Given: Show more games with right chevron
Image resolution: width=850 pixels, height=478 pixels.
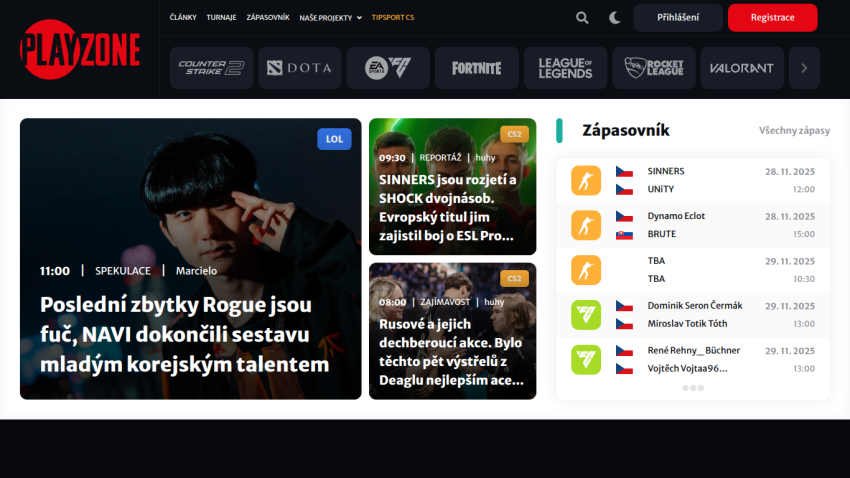Looking at the screenshot, I should (804, 68).
